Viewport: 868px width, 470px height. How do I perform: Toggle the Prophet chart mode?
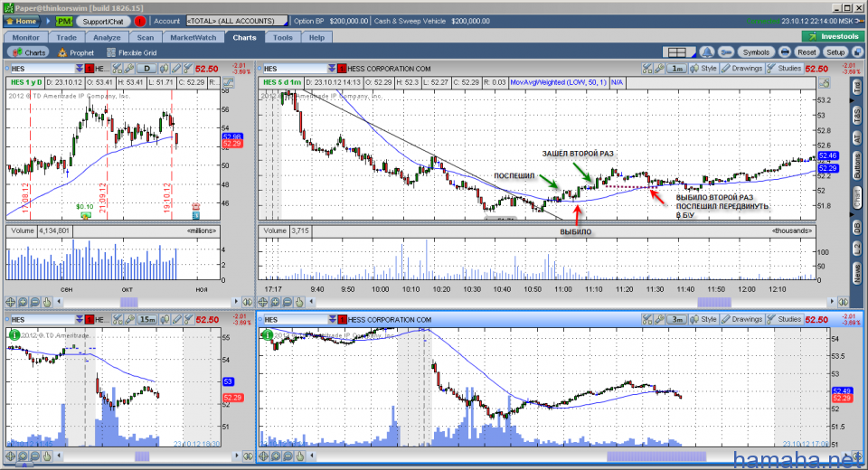point(75,52)
